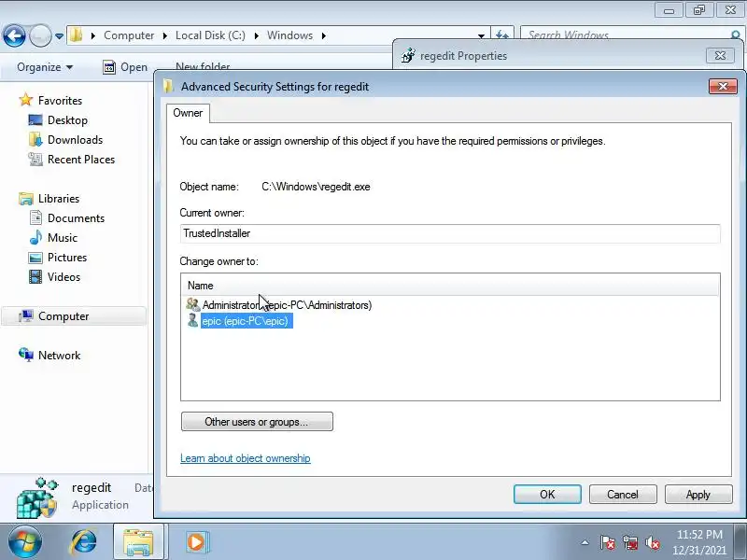Click the regedit icon in details pane
The width and height of the screenshot is (747, 560).
click(x=37, y=497)
